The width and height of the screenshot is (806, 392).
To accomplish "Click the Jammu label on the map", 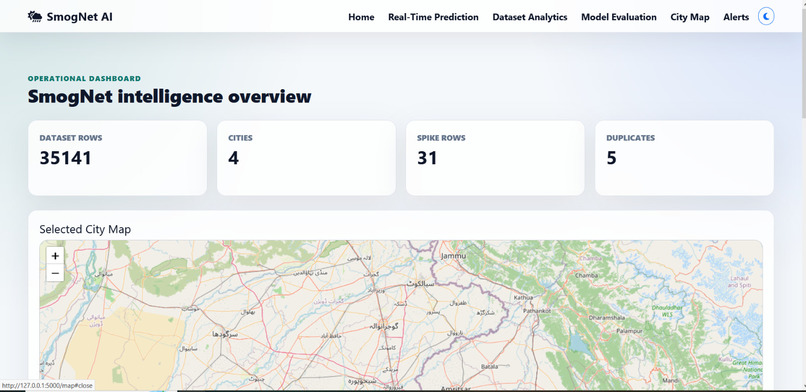I will pyautogui.click(x=453, y=255).
